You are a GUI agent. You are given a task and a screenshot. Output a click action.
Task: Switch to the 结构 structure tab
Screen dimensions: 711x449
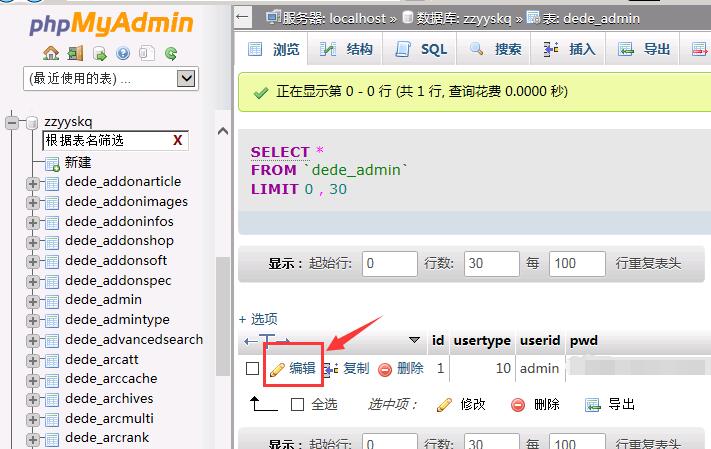click(x=346, y=49)
